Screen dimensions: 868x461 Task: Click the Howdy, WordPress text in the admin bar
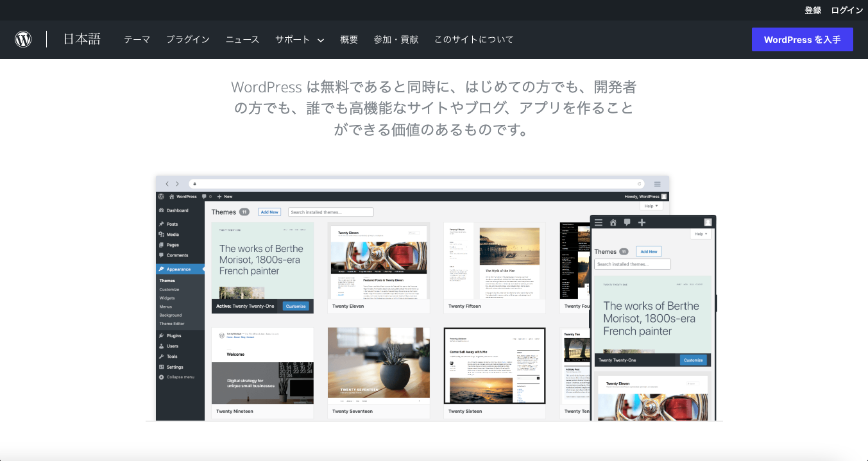click(x=642, y=196)
